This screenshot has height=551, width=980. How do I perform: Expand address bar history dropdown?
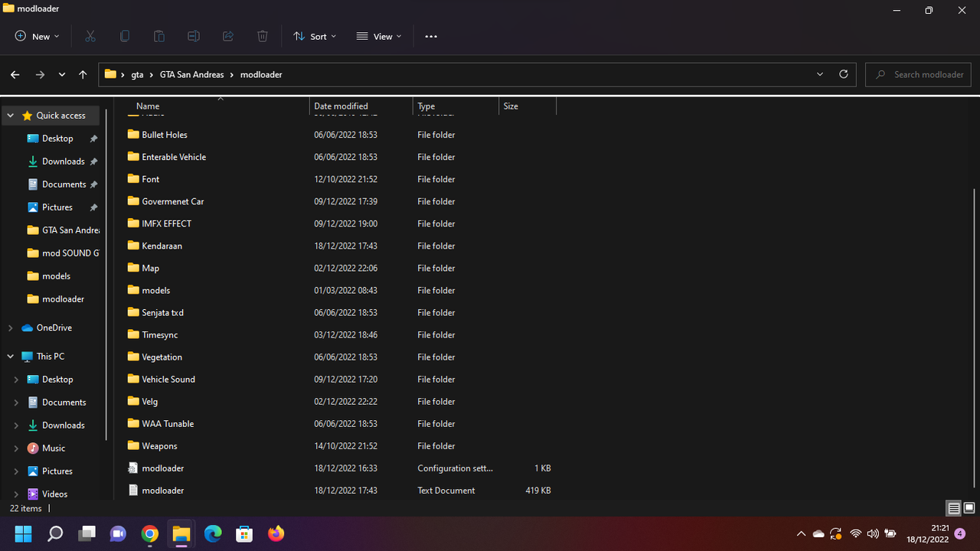click(820, 74)
